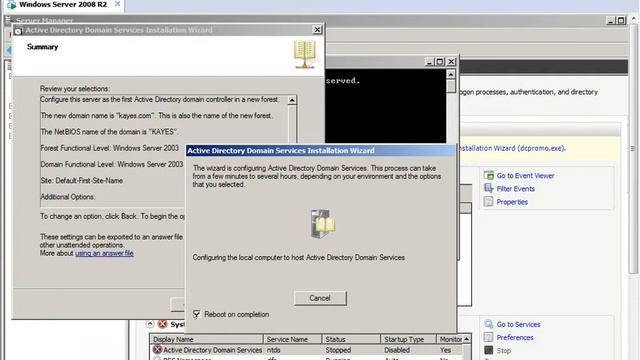
Task: Click the Server Manager back arrow toolbar icon
Action: [x=9, y=50]
